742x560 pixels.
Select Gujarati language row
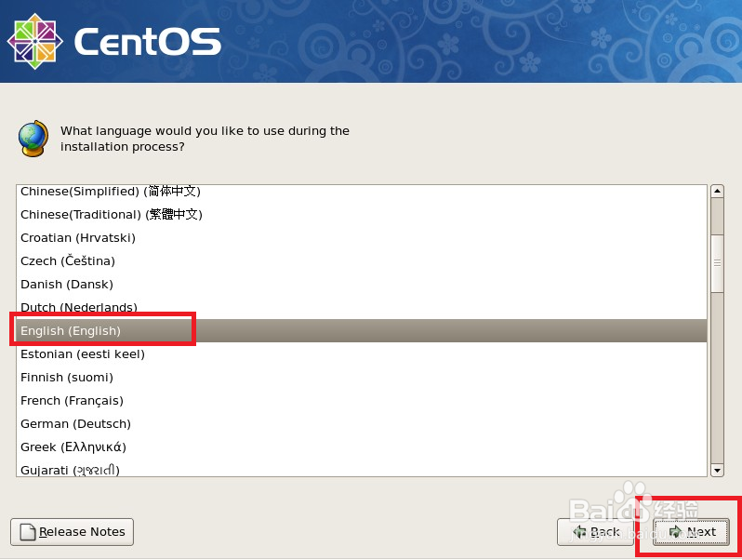[x=362, y=468]
